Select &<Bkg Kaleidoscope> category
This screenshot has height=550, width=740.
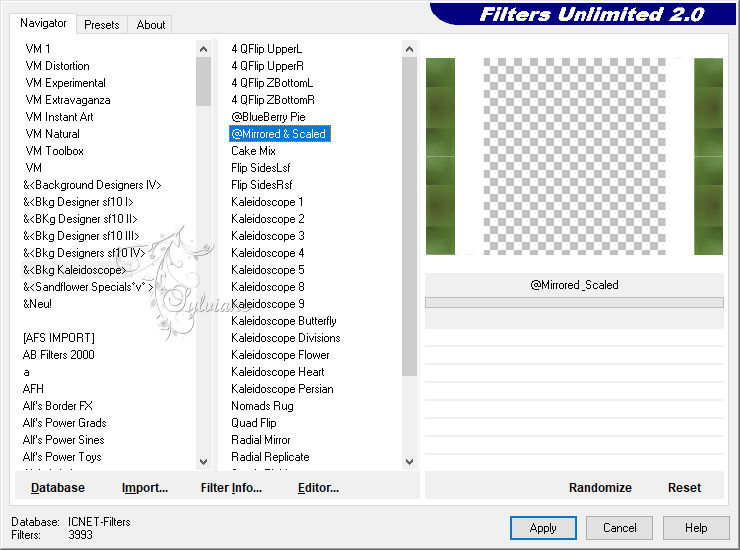pyautogui.click(x=74, y=270)
